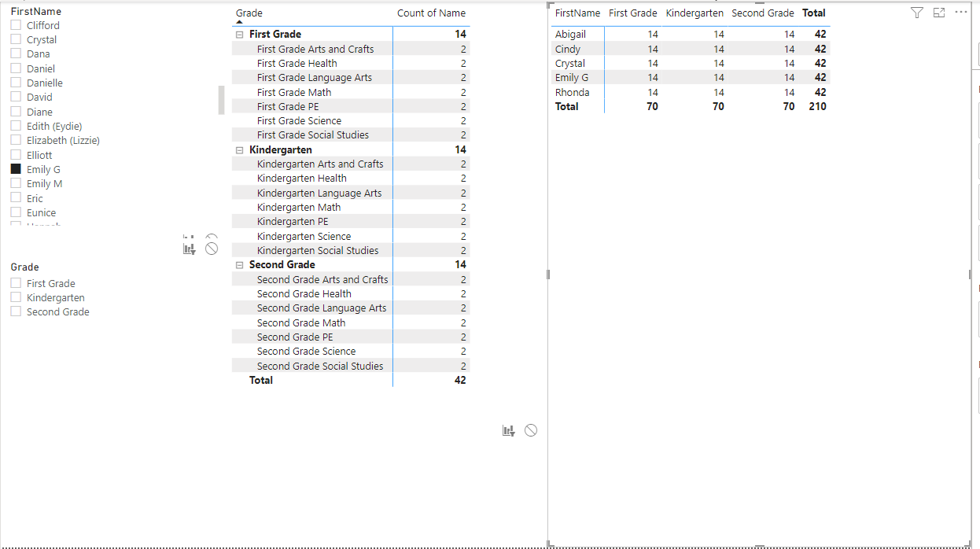Screen dimensions: 980x549
Task: Sort matrix by Grade column header
Action: [x=249, y=13]
